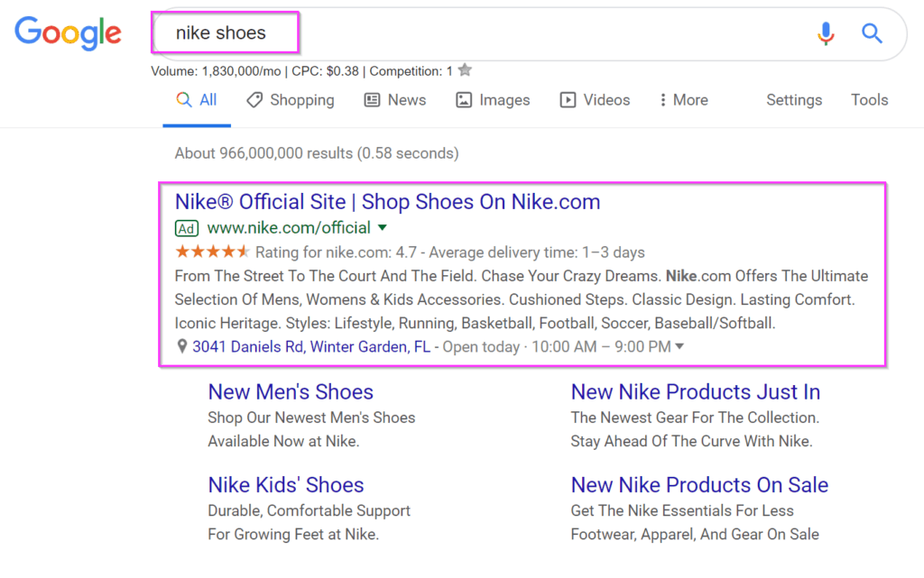This screenshot has width=924, height=578.
Task: Expand the dropdown arrow beside www.nike.com/official
Action: [383, 228]
